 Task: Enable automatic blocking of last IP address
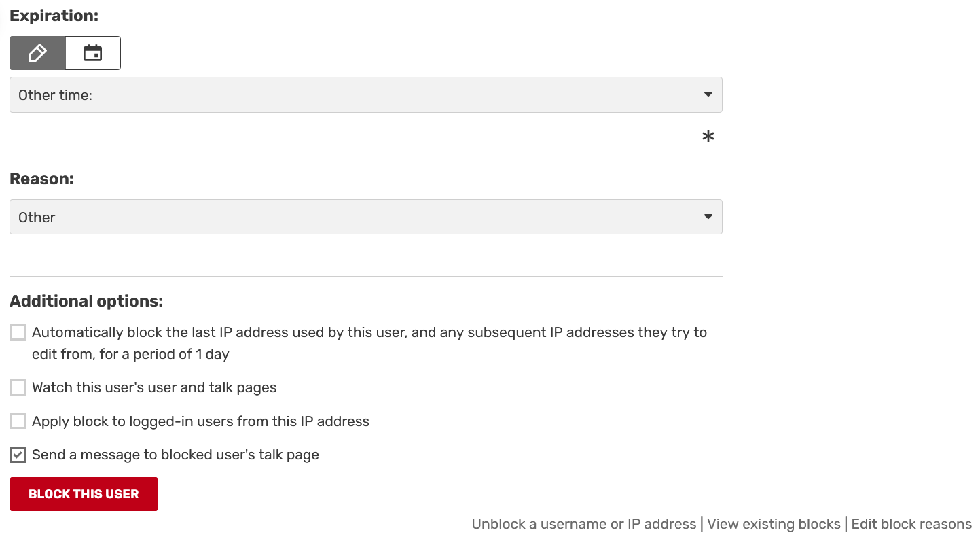[18, 332]
